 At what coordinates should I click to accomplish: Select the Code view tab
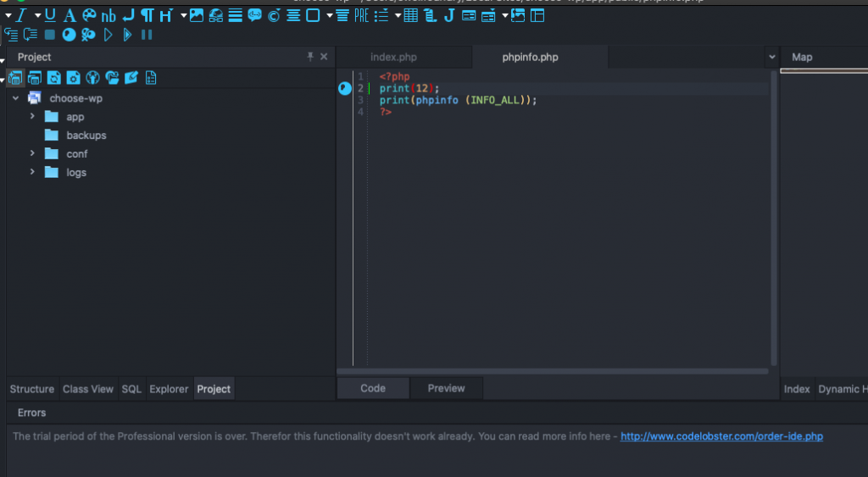pos(373,388)
